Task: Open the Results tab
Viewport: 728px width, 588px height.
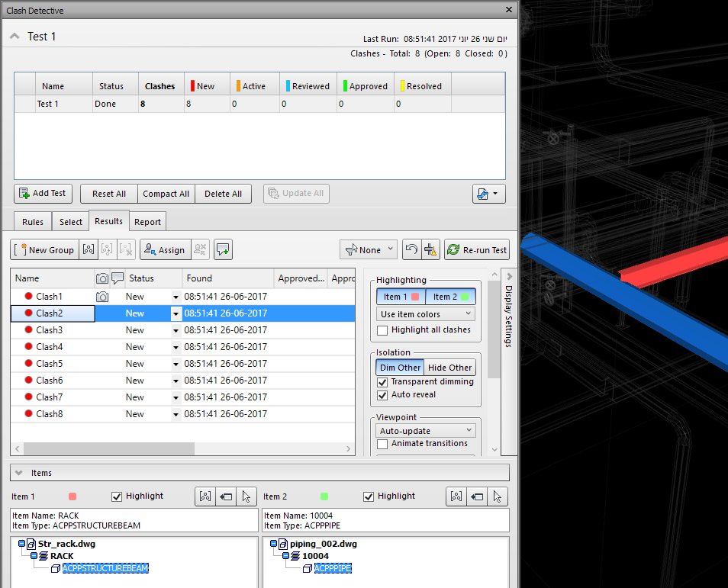Action: pos(108,221)
